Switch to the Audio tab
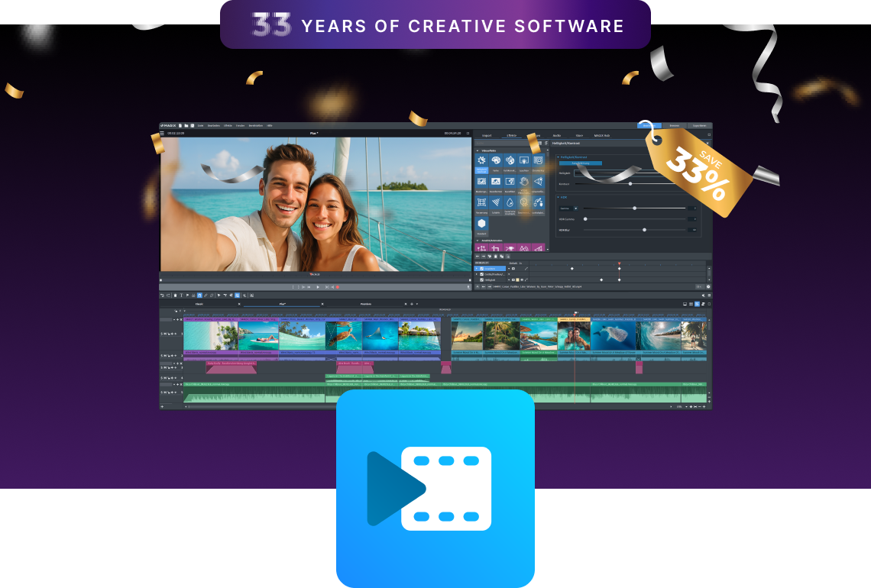This screenshot has height=588, width=871. (557, 135)
